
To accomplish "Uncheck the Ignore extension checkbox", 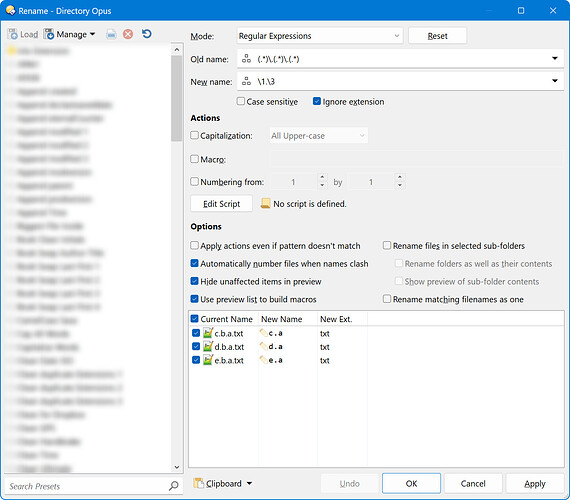I will tap(317, 101).
